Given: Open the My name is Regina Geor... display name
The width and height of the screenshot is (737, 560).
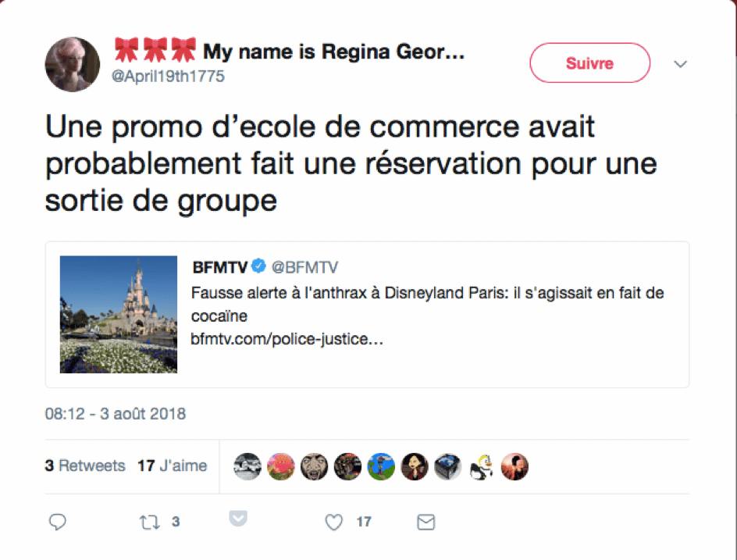Looking at the screenshot, I should click(333, 52).
